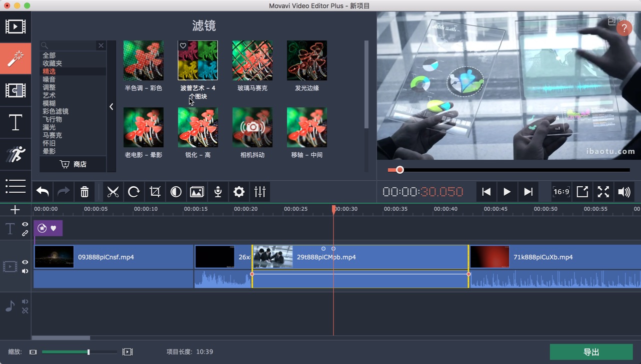Open the 16:9 aspect ratio dropdown
641x364 pixels.
[560, 192]
